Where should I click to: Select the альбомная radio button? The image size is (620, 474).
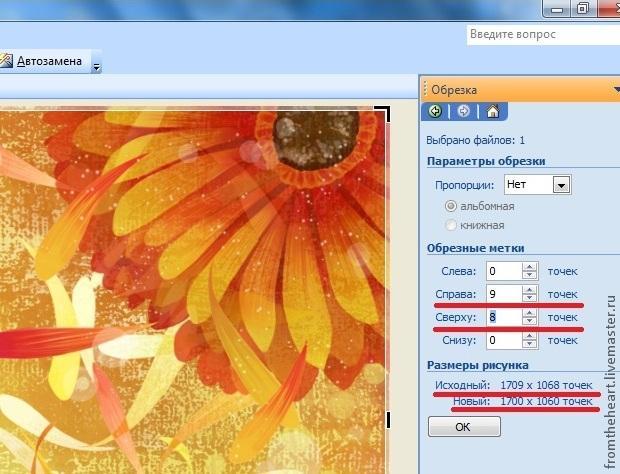450,206
